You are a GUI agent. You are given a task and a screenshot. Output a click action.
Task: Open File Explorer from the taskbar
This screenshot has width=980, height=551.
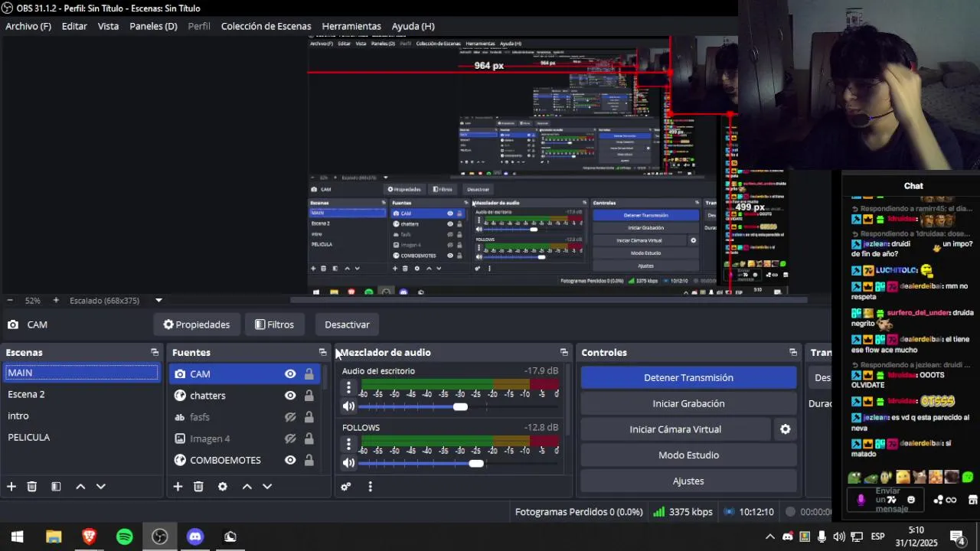(x=54, y=536)
